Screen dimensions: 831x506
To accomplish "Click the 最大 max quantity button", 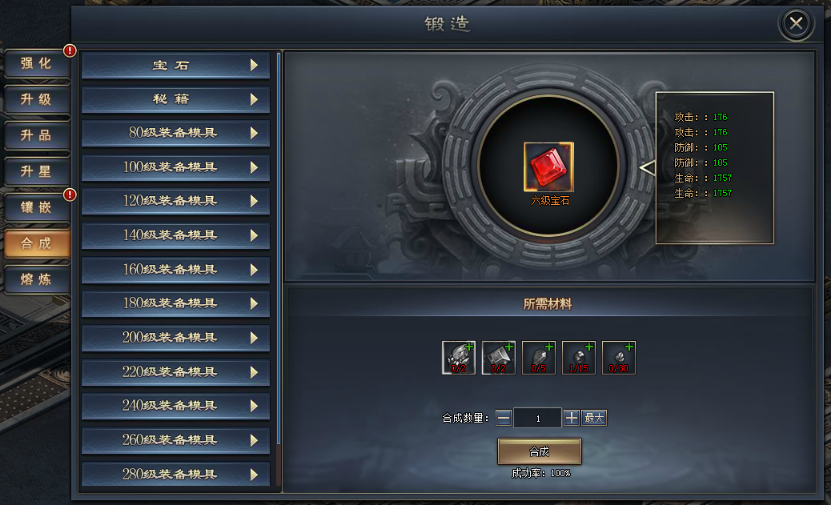I will pos(594,418).
